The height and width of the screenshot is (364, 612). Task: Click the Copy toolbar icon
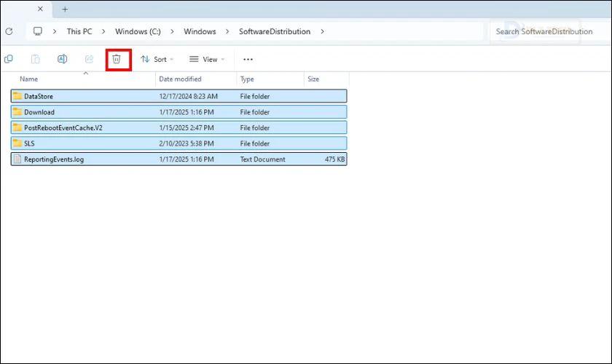9,59
